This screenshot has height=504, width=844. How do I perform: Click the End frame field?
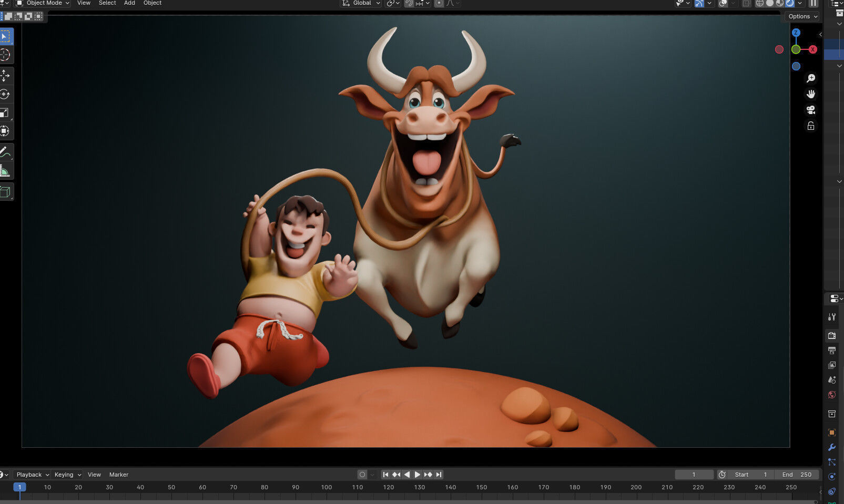tap(797, 475)
